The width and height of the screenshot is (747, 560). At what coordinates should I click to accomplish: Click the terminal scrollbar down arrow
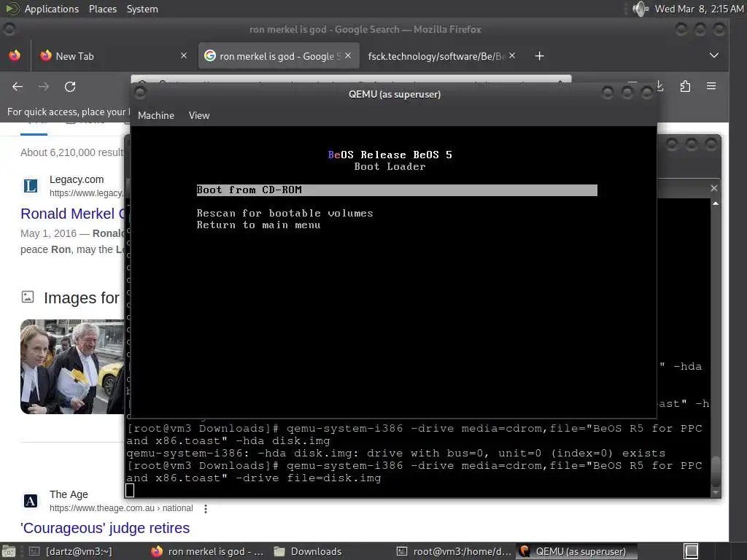coord(716,493)
